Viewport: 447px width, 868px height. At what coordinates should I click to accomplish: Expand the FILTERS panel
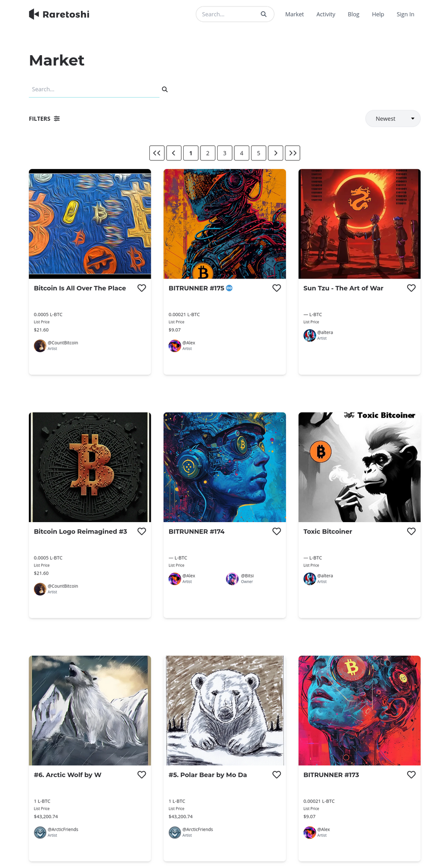pyautogui.click(x=44, y=118)
